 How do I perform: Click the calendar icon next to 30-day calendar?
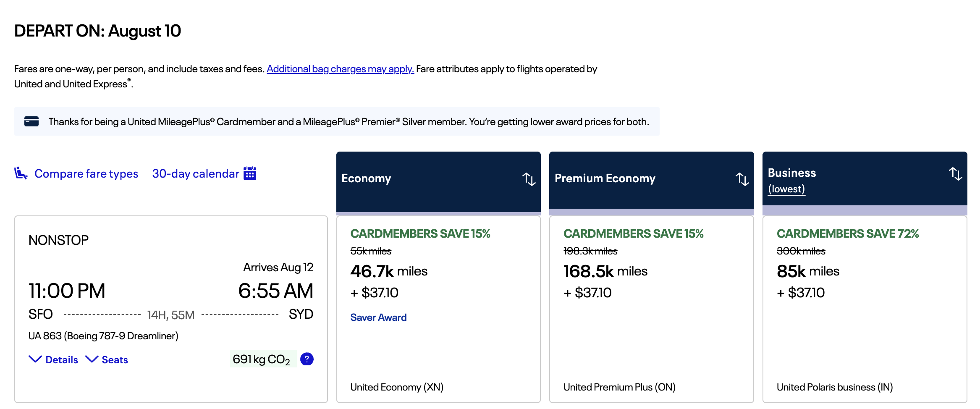click(250, 173)
